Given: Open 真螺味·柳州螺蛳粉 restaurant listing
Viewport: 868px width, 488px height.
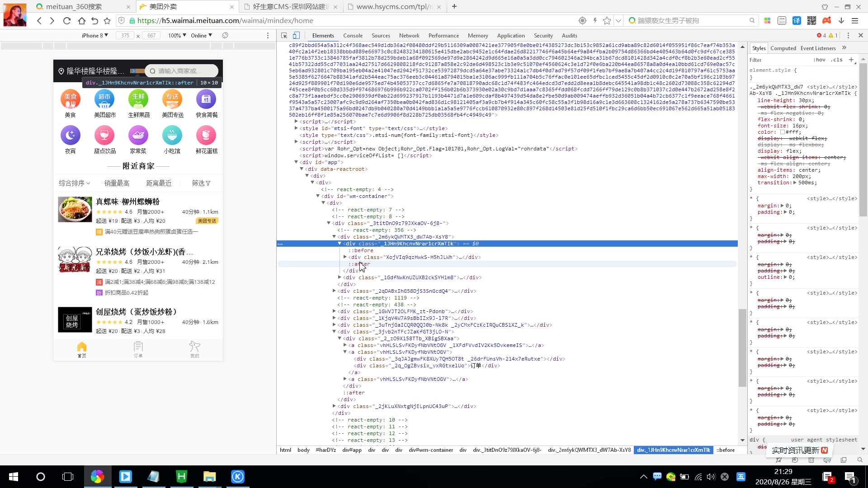Looking at the screenshot, I should [x=138, y=216].
